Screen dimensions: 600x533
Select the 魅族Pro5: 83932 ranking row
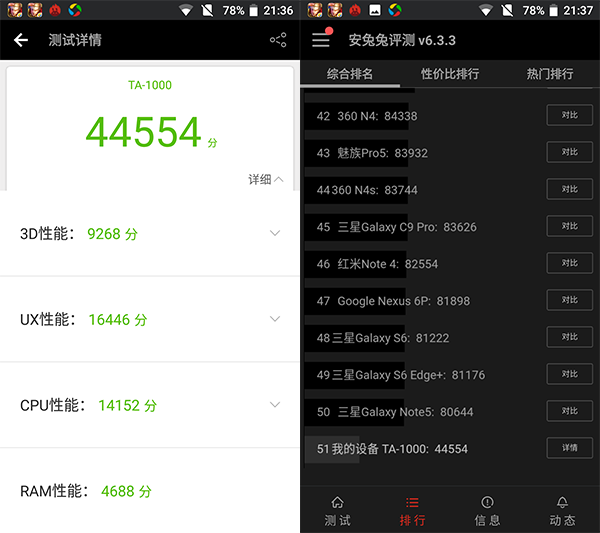point(448,153)
